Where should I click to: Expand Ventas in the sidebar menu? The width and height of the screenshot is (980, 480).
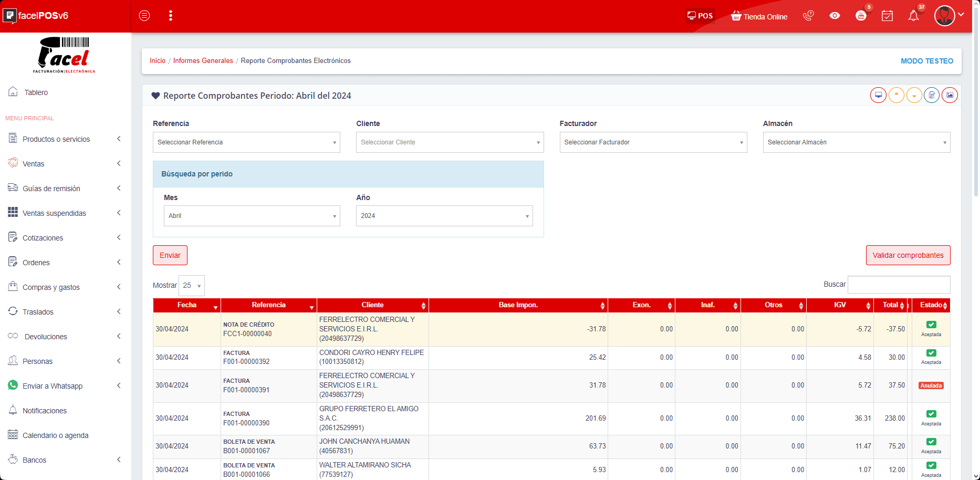pos(34,164)
